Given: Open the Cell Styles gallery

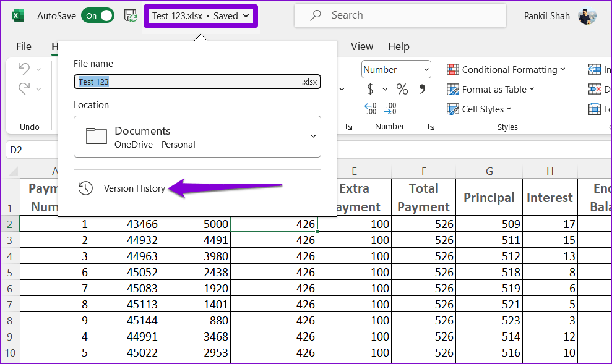Looking at the screenshot, I should 479,109.
